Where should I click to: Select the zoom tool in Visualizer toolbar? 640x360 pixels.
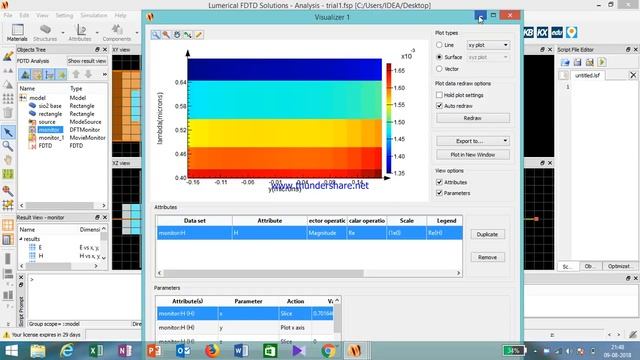coord(156,35)
